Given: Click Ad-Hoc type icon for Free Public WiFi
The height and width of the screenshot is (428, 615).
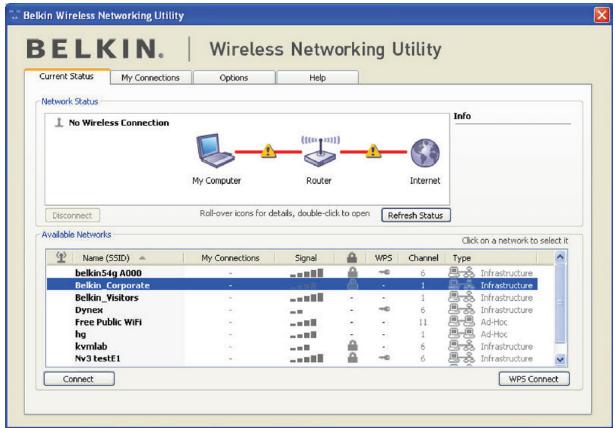Looking at the screenshot, I should coord(461,322).
